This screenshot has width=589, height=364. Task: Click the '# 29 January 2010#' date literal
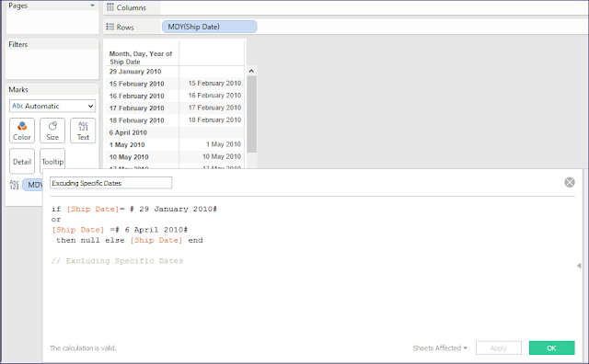click(173, 209)
